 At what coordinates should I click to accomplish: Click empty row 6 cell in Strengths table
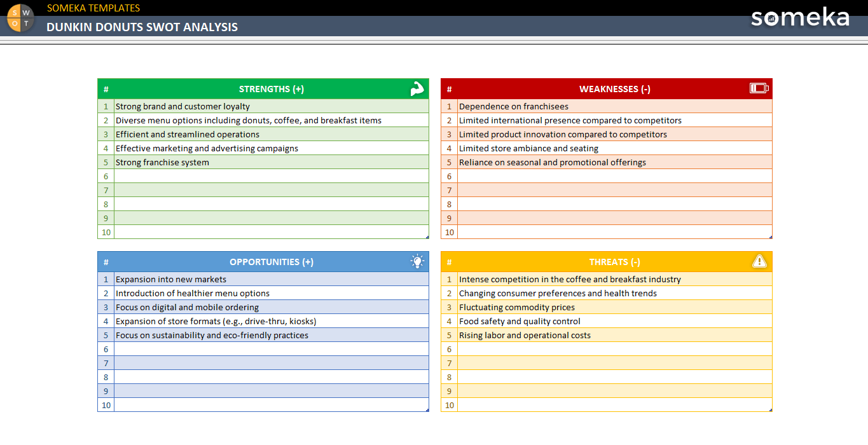(272, 176)
